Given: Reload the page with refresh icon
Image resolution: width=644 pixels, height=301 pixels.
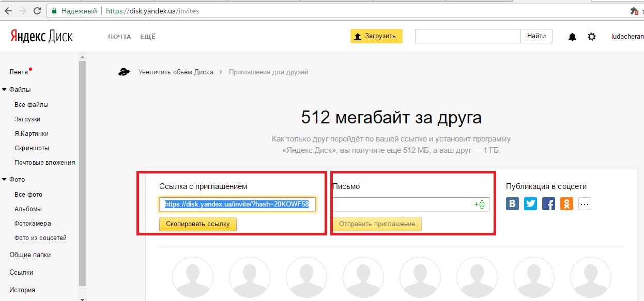Looking at the screenshot, I should (x=37, y=10).
